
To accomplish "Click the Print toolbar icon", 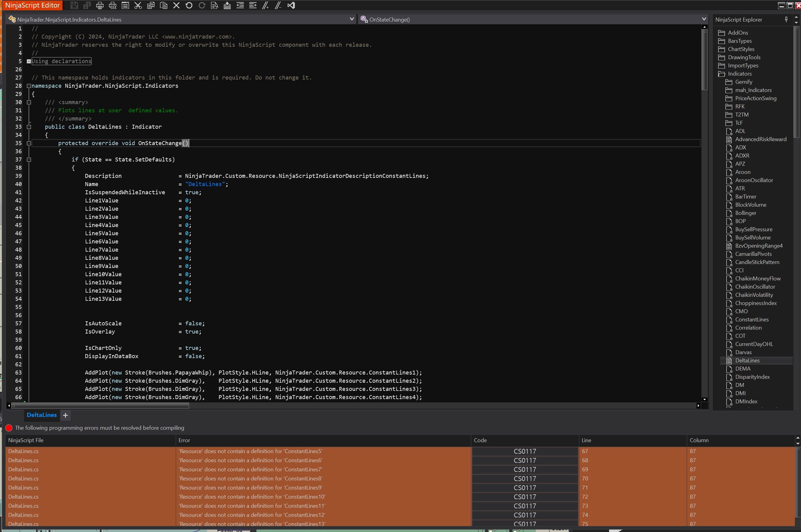I will click(100, 5).
